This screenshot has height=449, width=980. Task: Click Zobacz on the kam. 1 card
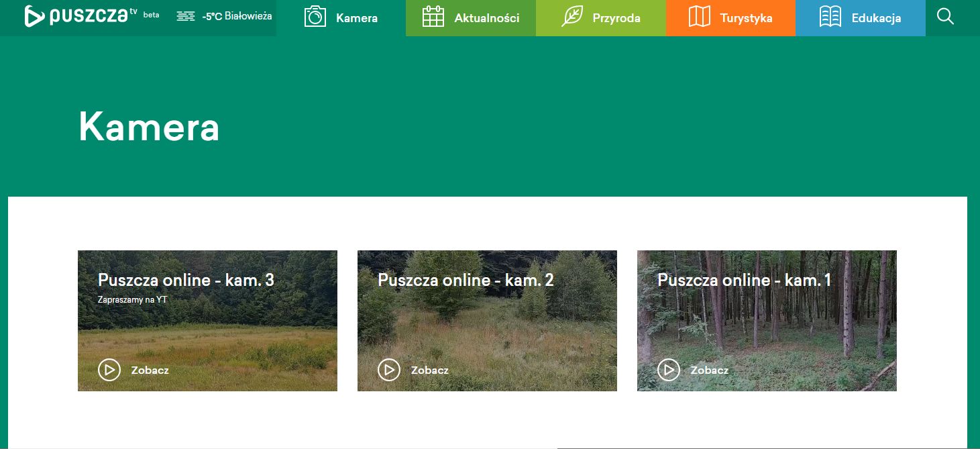pos(710,370)
